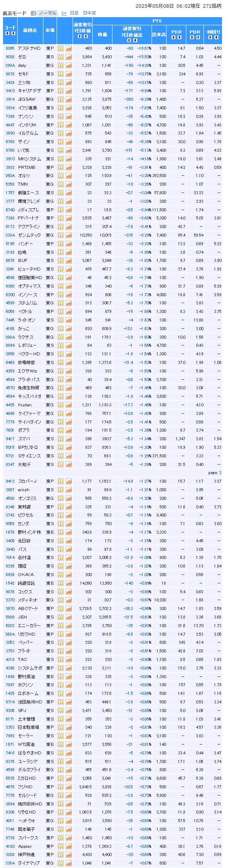The height and width of the screenshot is (868, 228).
Task: Open the chart icon for ABCマート
Action: pos(69,609)
